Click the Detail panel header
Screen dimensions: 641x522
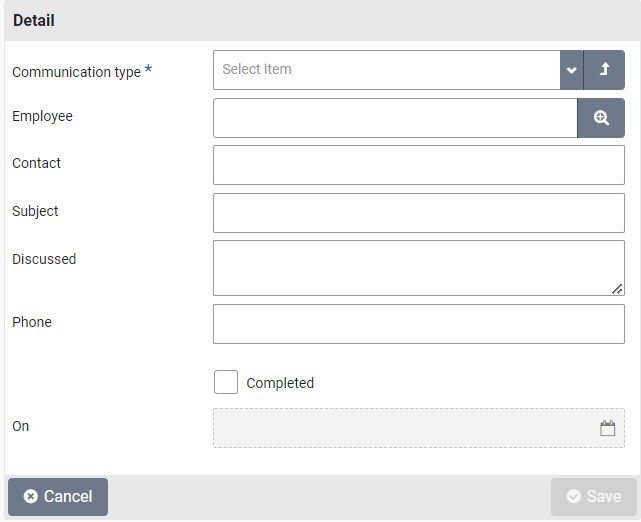320,20
